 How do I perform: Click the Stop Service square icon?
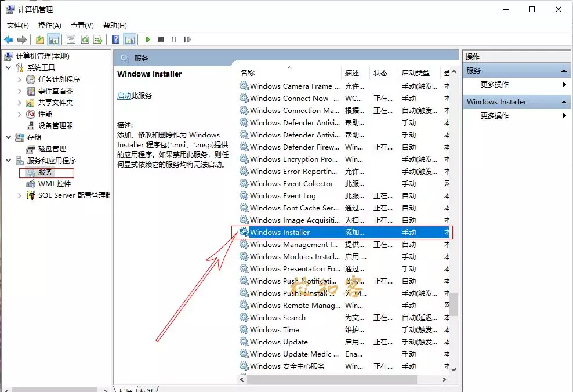pyautogui.click(x=161, y=39)
